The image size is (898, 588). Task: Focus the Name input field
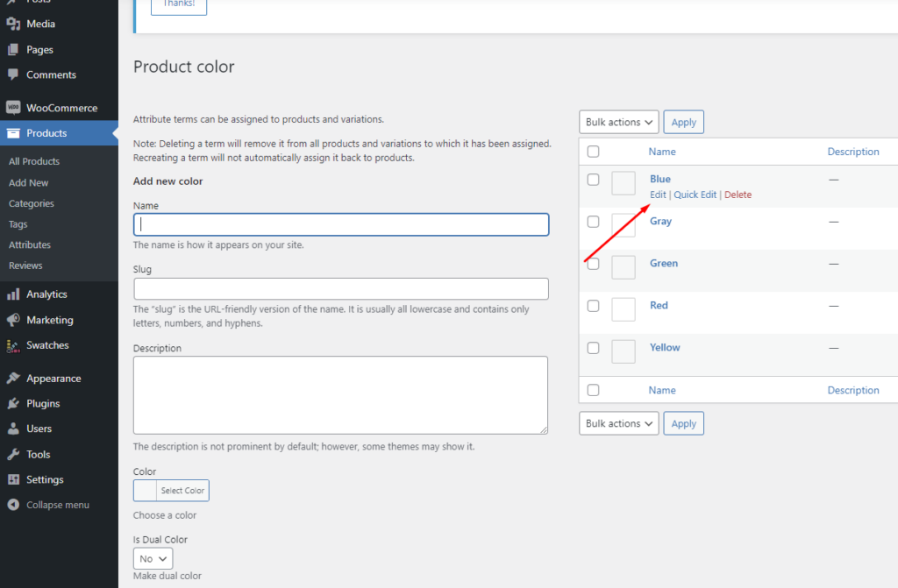(341, 224)
